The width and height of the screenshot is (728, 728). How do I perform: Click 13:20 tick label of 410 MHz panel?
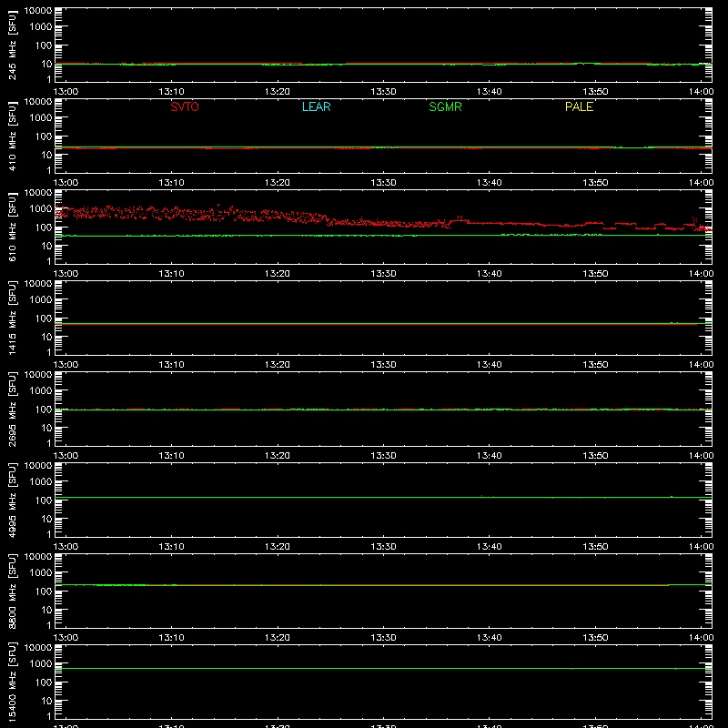278,183
